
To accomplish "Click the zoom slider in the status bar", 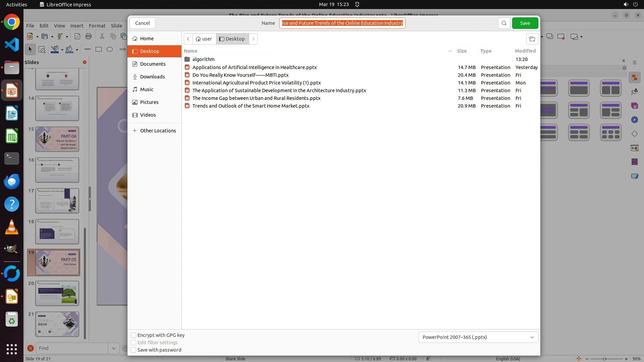I will coord(604,359).
